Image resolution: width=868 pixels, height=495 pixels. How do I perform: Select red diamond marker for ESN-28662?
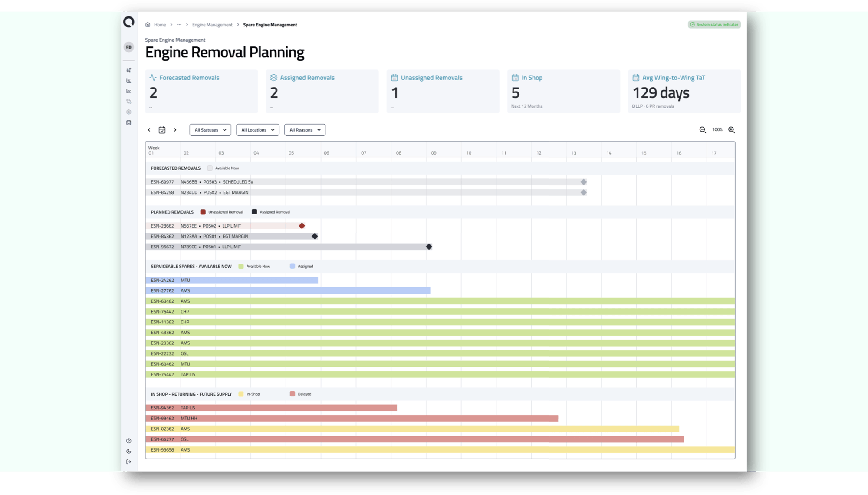302,226
